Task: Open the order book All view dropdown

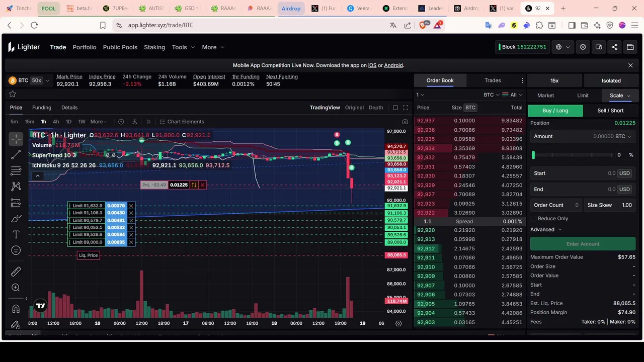Action: [513, 95]
